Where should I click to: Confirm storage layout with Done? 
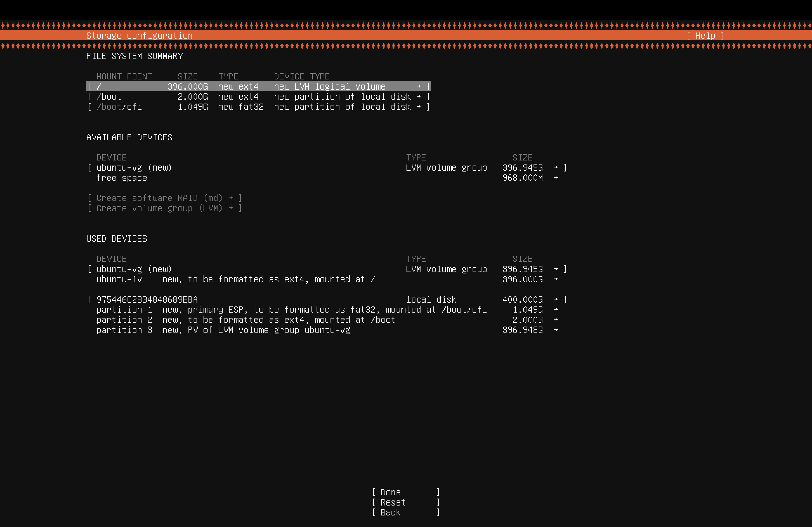[406, 492]
